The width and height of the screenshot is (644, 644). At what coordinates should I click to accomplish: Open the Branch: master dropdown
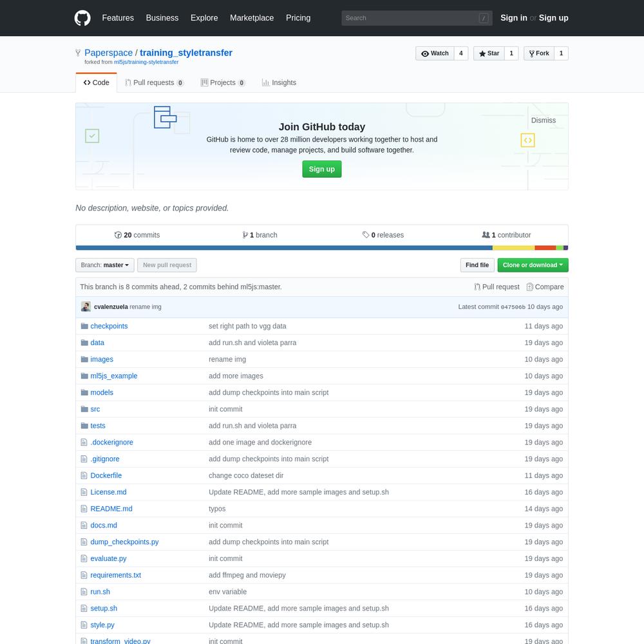coord(105,265)
